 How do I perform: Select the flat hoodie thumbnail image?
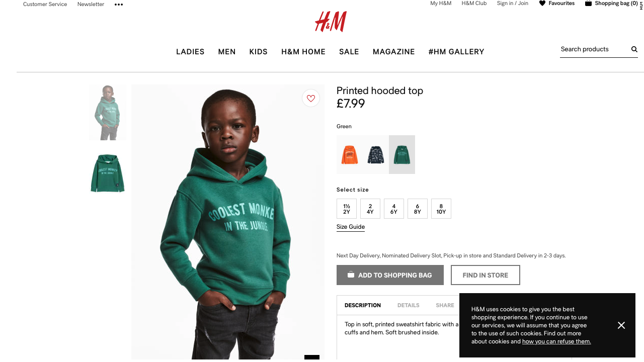pos(108,173)
